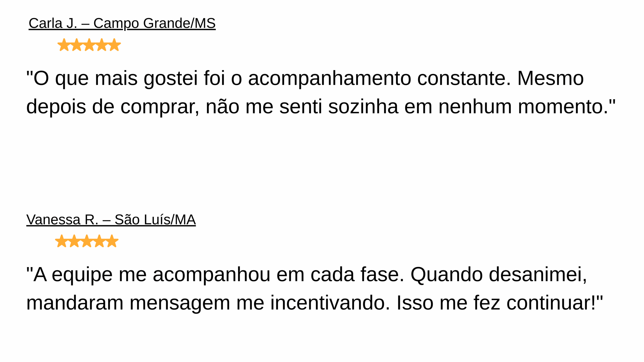
Task: Click the first star under Vanessa R.
Action: click(62, 241)
